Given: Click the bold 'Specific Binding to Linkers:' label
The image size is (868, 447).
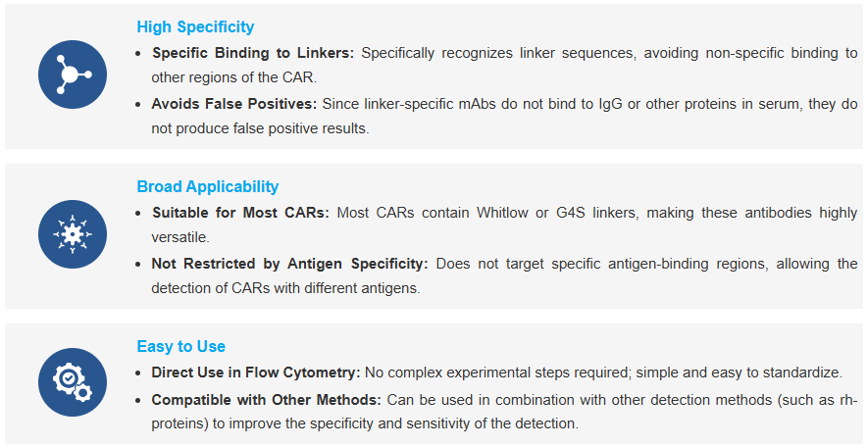Looking at the screenshot, I should point(253,53).
